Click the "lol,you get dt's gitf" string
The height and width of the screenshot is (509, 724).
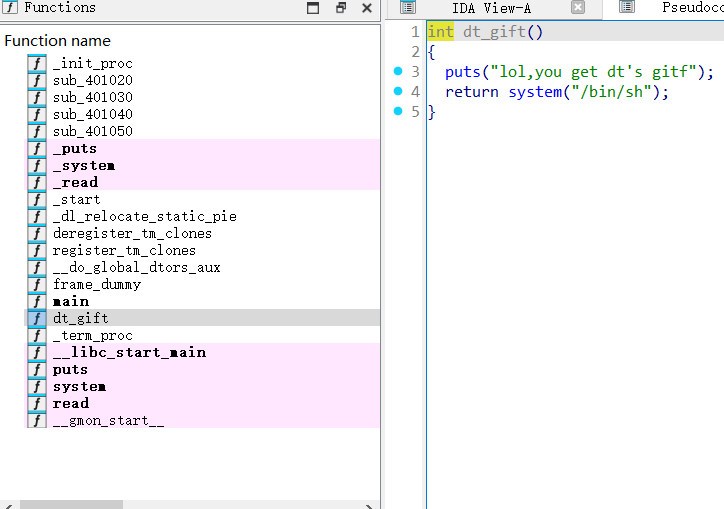point(593,72)
